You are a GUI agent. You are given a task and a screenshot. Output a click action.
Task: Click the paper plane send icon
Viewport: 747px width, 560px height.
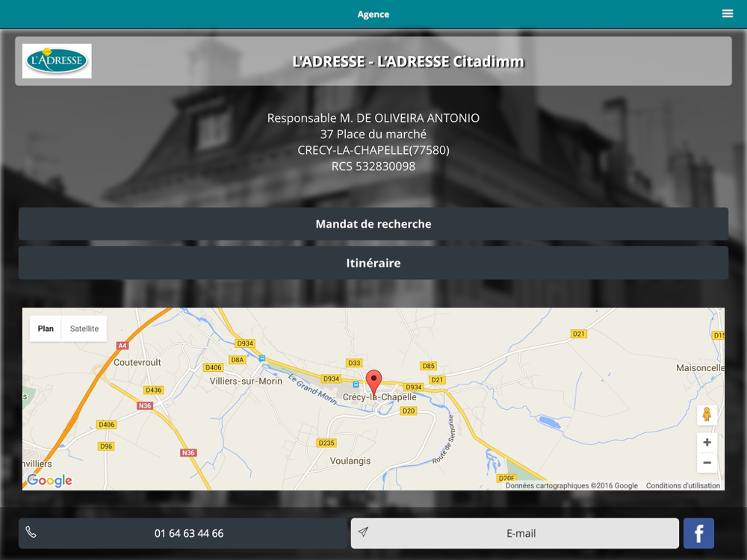(x=363, y=532)
